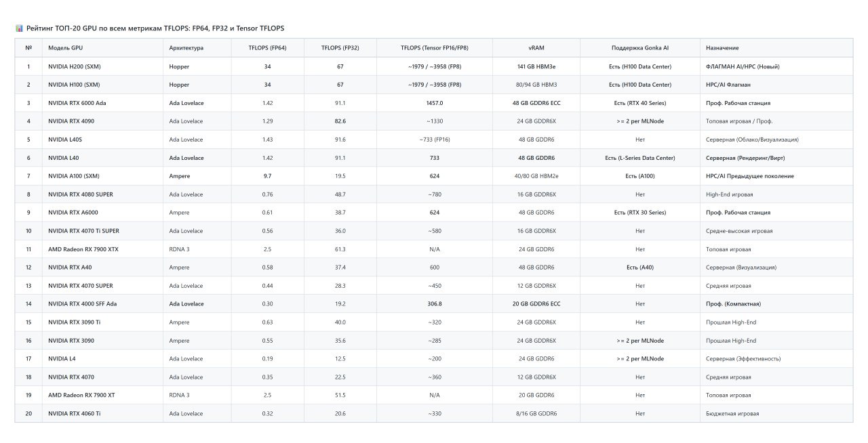Image resolution: width=868 pixels, height=443 pixels.
Task: Click the Назначение column header
Action: coord(776,48)
